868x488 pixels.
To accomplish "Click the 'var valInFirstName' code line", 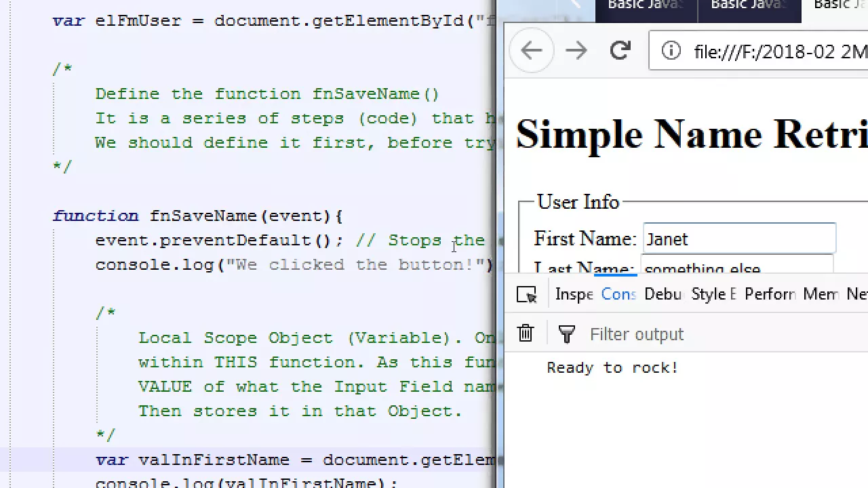I will pyautogui.click(x=296, y=460).
